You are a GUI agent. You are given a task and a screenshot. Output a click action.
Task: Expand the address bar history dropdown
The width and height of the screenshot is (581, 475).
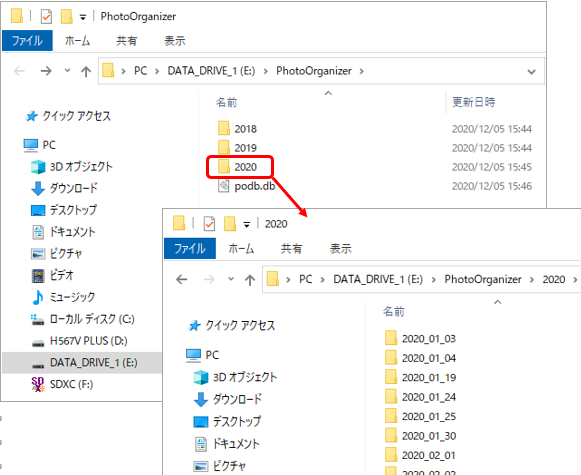click(x=531, y=72)
